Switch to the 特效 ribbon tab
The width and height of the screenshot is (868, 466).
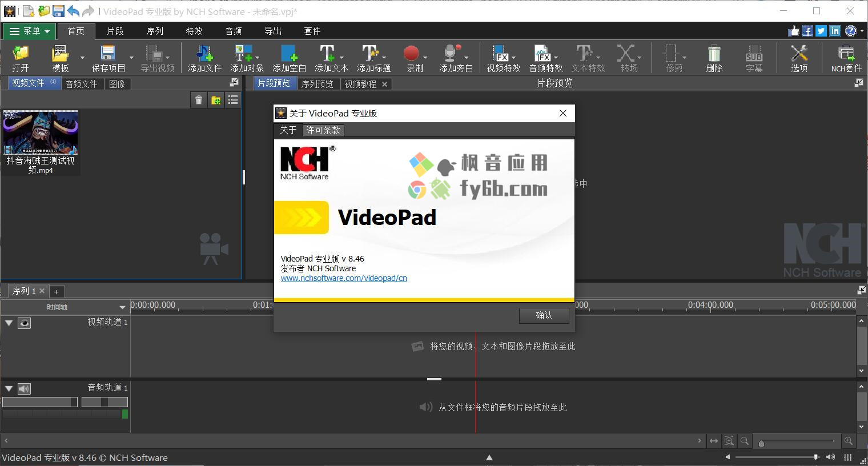pyautogui.click(x=194, y=31)
